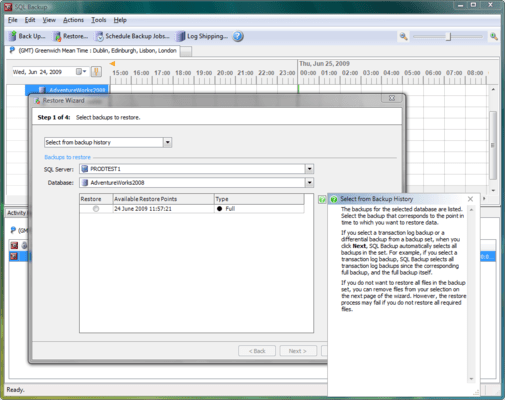505x400 pixels.
Task: Click the help panel vertical scrollbar down arrow
Action: point(471,379)
